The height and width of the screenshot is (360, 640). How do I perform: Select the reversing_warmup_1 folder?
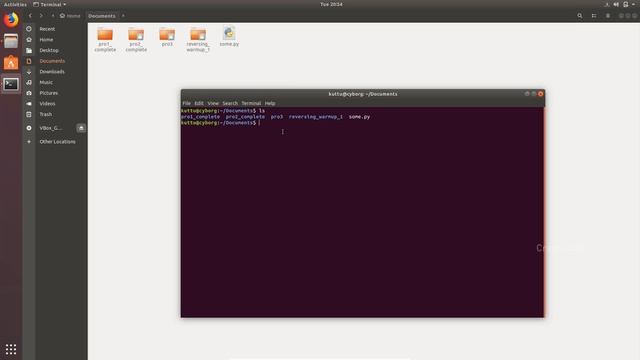(x=198, y=39)
